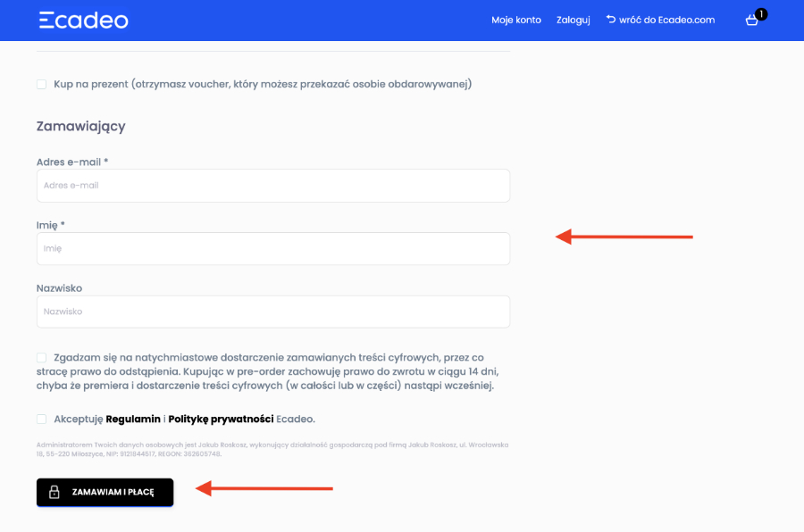
Task: Select Zaloguj in the header navigation
Action: pos(573,20)
